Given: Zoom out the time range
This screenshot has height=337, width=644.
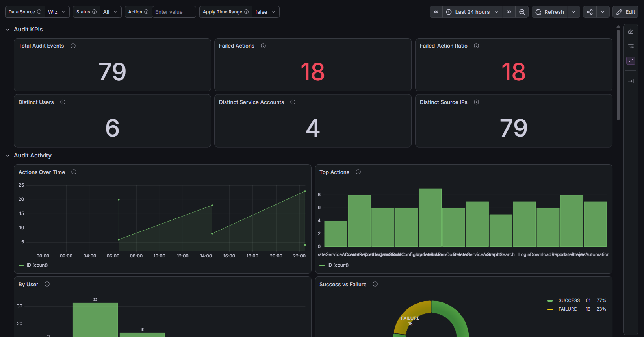Looking at the screenshot, I should click(x=522, y=12).
